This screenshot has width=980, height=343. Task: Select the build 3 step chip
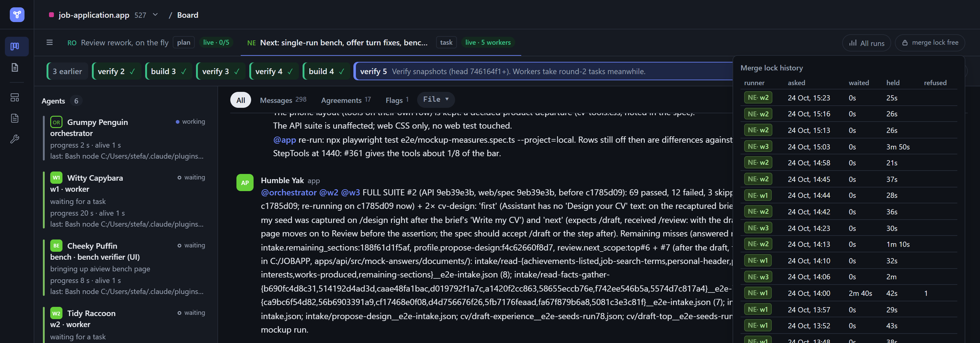click(x=168, y=71)
